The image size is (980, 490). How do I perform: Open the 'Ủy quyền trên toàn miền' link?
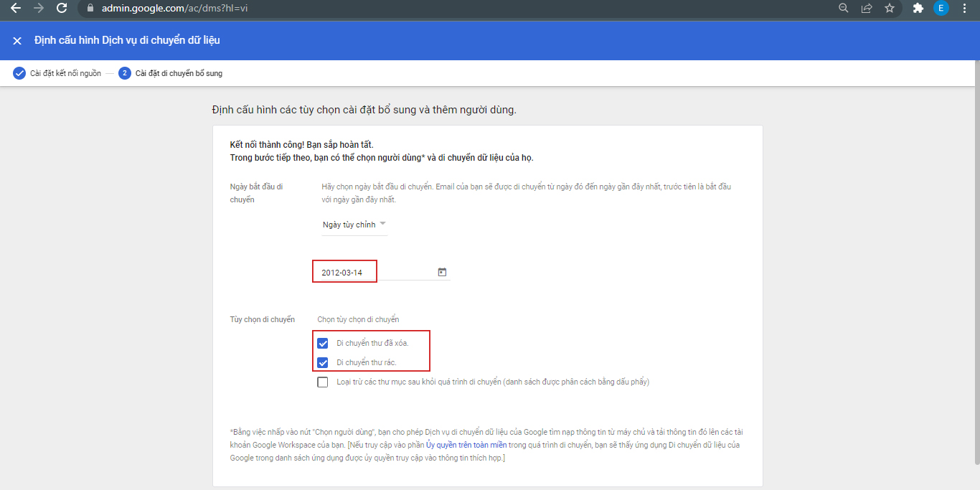click(466, 445)
